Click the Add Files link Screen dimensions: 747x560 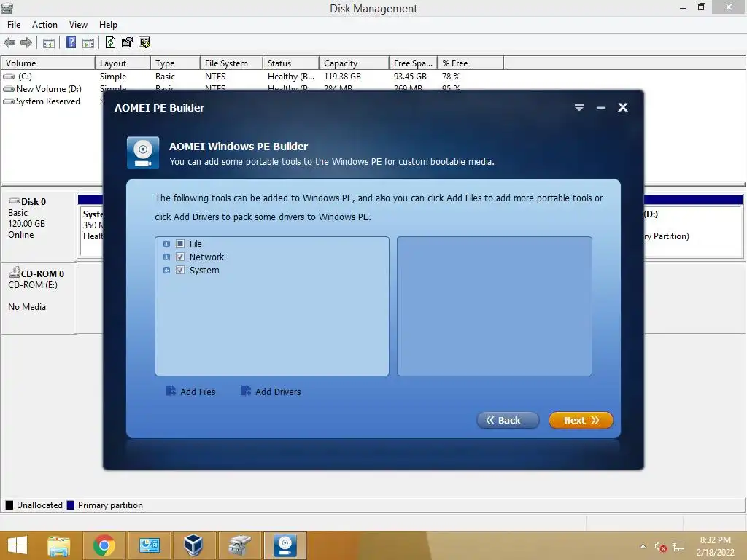[x=198, y=392]
